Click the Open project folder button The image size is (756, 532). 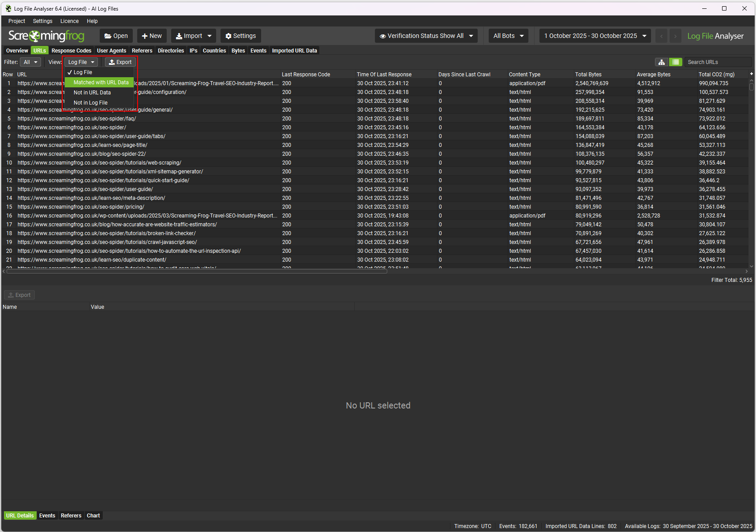(x=116, y=36)
